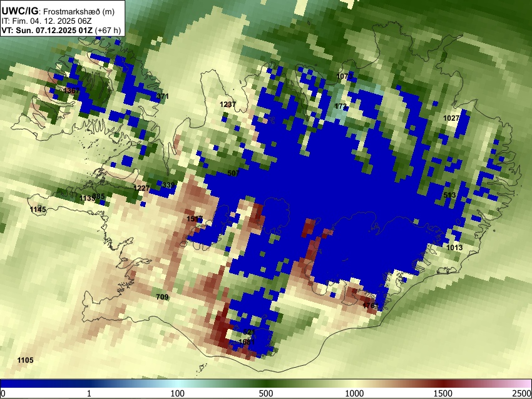The image size is (532, 399).
Task: Click the map value label '1237'
Action: point(228,104)
